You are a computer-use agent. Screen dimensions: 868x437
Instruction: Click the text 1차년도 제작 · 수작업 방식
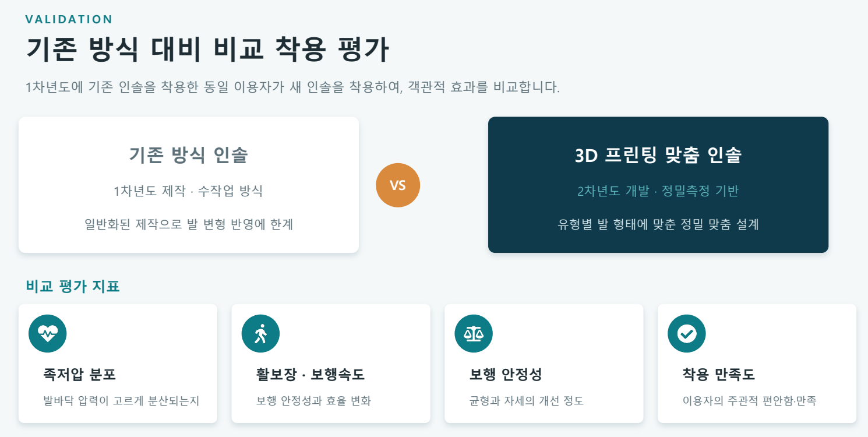[x=189, y=191]
